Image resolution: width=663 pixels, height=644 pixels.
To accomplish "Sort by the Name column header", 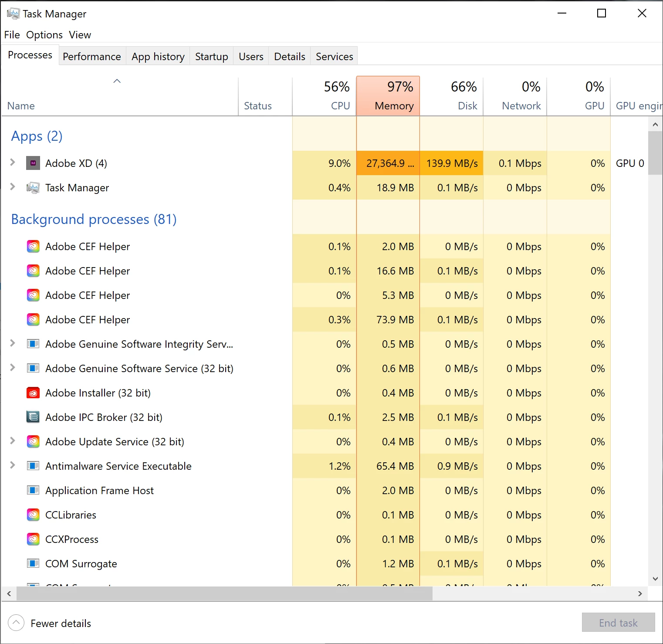I will tap(120, 96).
